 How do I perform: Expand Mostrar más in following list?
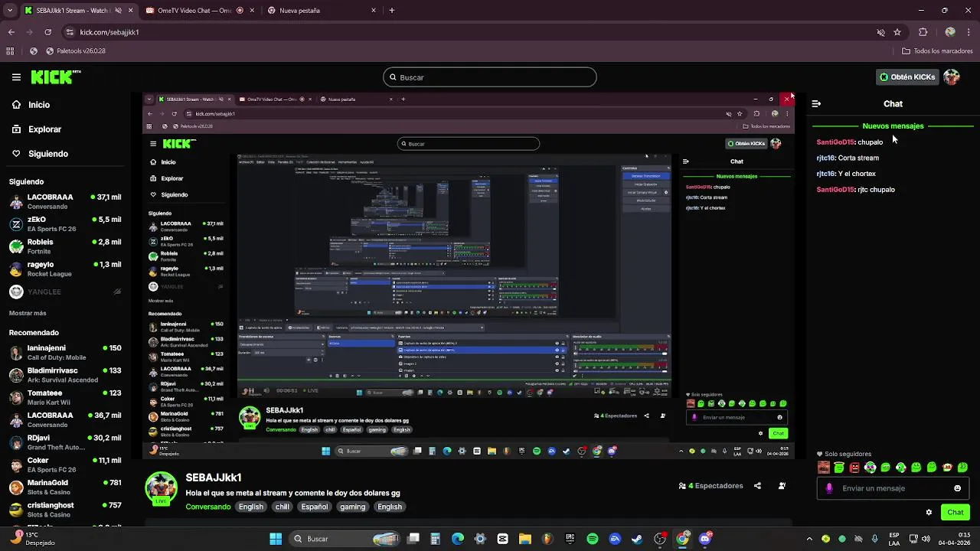[28, 313]
